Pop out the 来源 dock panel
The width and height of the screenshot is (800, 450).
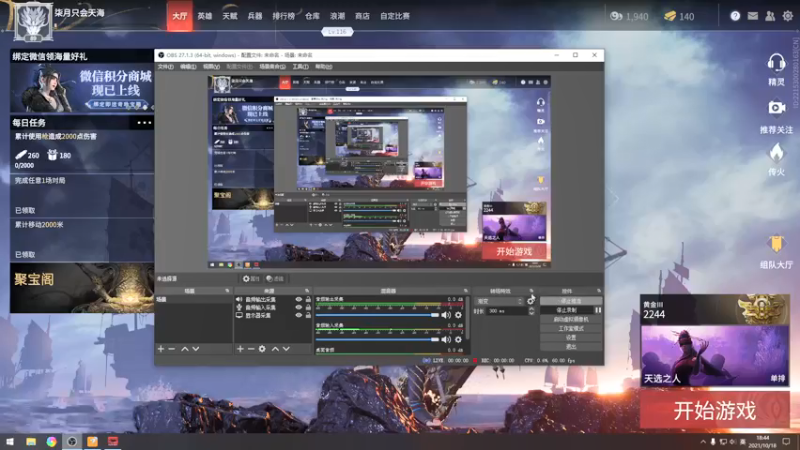(x=307, y=291)
